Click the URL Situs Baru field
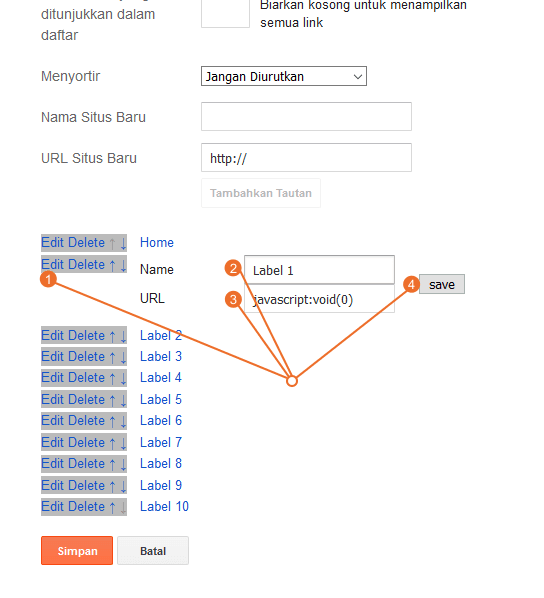 tap(306, 158)
